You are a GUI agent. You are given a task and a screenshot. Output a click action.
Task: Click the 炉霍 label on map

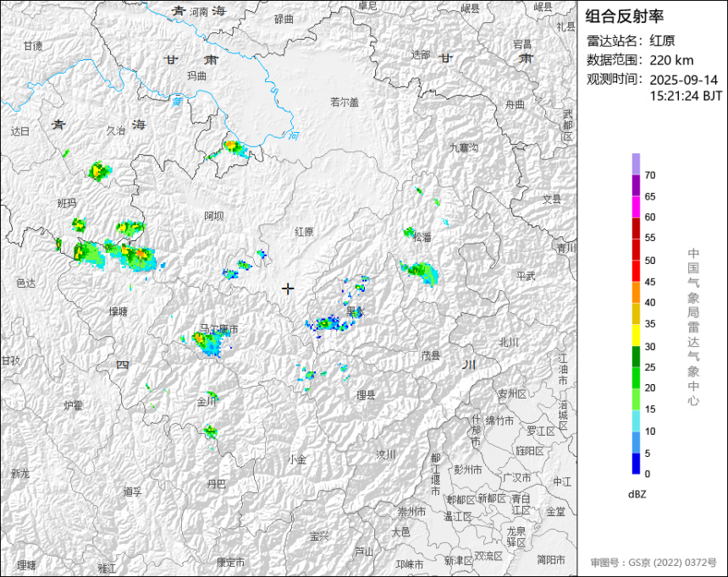click(x=73, y=406)
